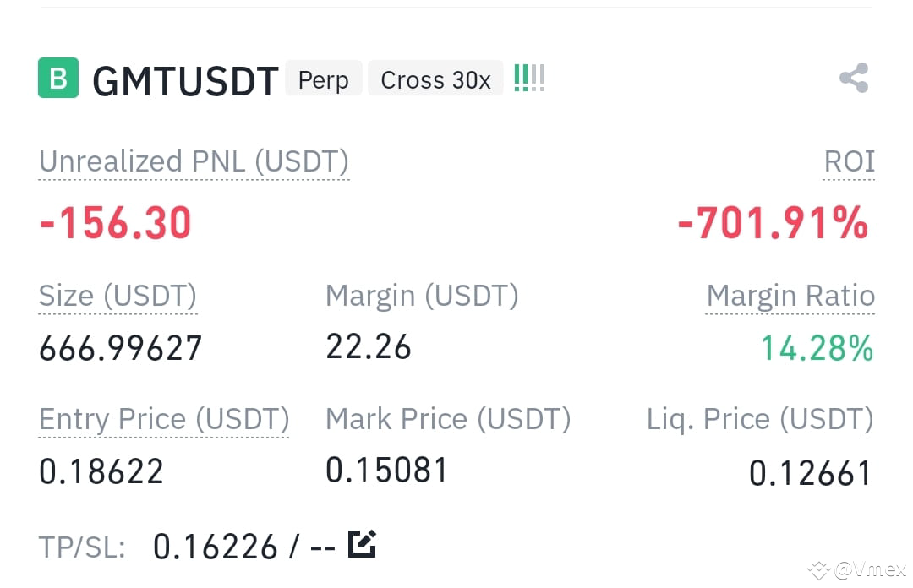
Task: Open the Cross 30x leverage tag
Action: [x=435, y=78]
